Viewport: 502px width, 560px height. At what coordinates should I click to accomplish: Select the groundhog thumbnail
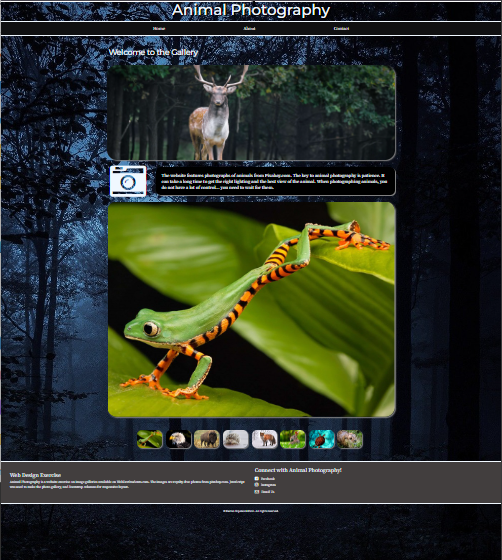tap(350, 439)
